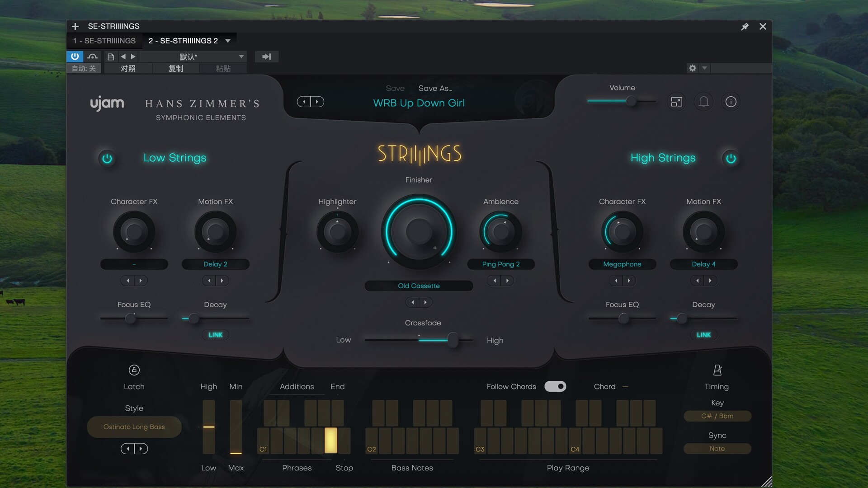
Task: Click the automation curve icon in toolbar
Action: (x=93, y=56)
